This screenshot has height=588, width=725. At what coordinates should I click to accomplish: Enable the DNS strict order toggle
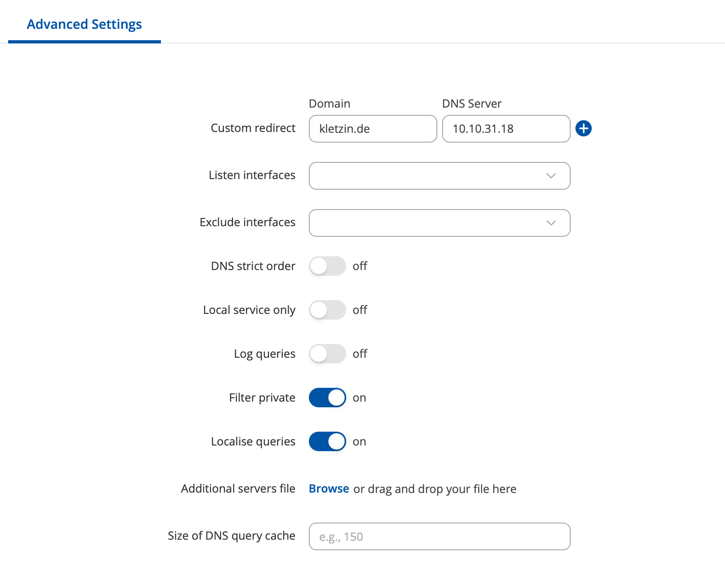(x=327, y=266)
